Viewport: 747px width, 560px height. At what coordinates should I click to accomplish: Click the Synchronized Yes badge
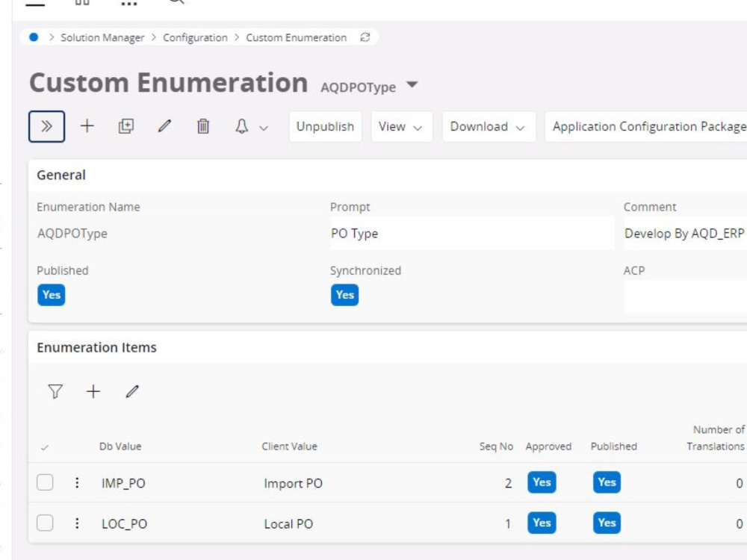tap(344, 295)
